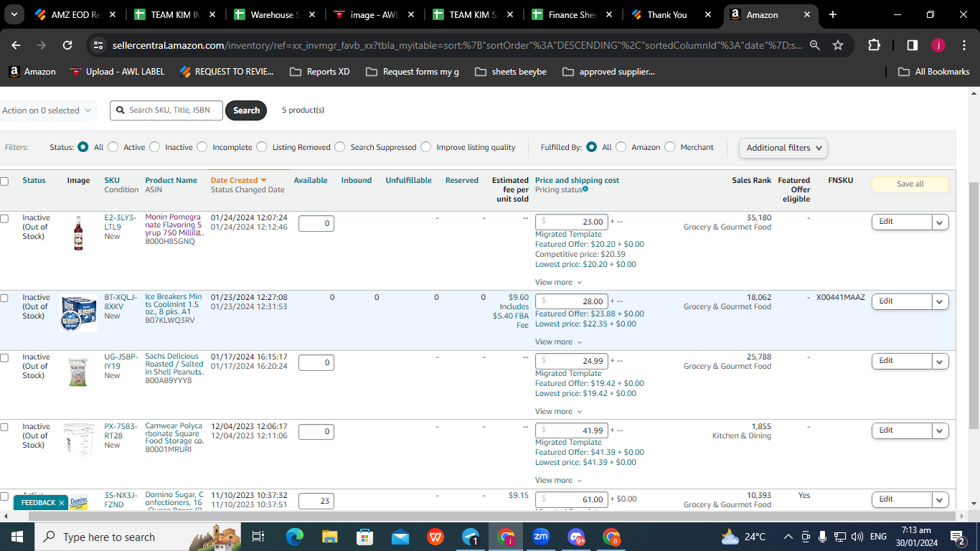The image size is (980, 551).
Task: Select the Sachs Peanuts row checkbox
Action: [4, 357]
